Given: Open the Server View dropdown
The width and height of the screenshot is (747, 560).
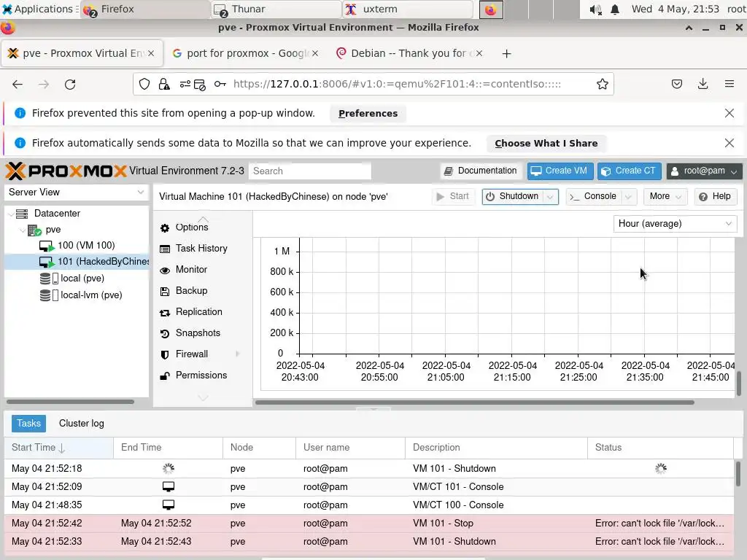Looking at the screenshot, I should click(76, 192).
